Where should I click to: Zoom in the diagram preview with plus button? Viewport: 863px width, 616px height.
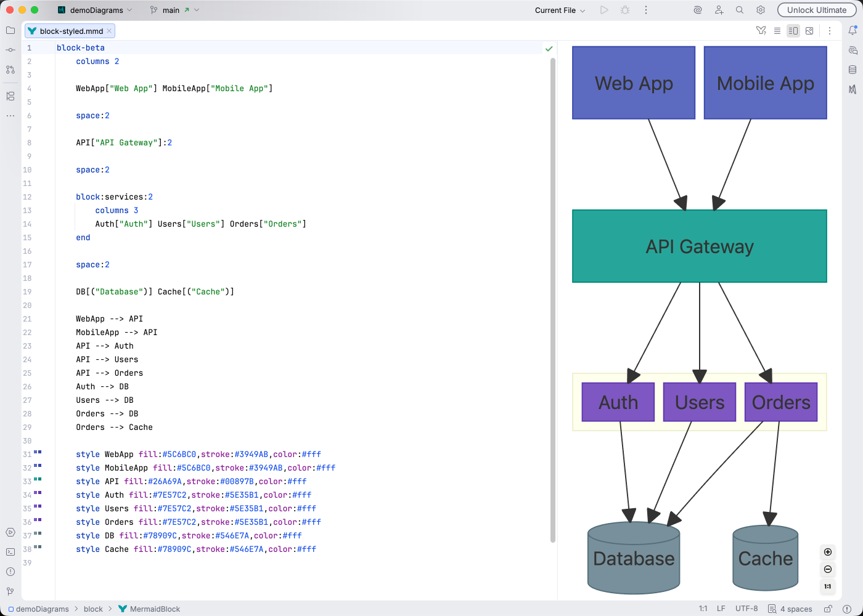pyautogui.click(x=827, y=552)
